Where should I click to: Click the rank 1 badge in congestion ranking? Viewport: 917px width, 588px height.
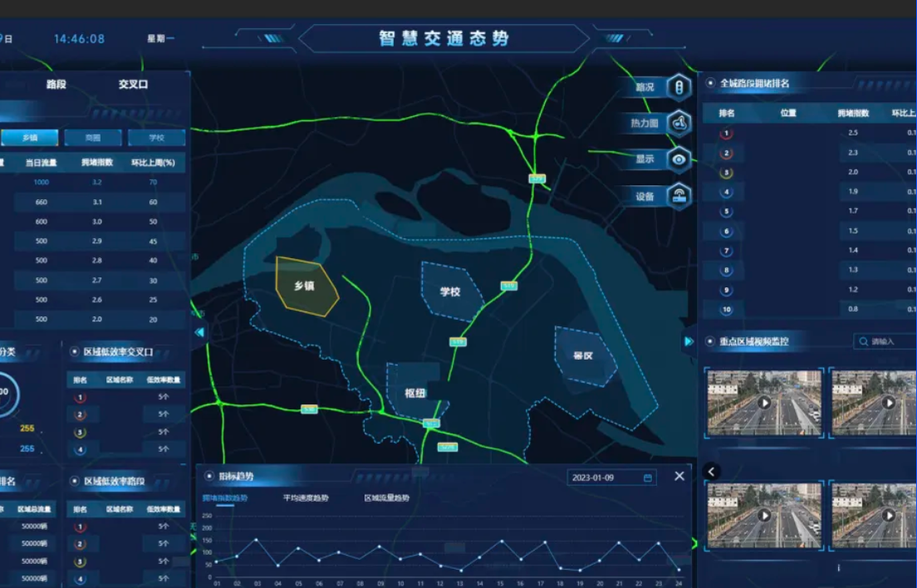coord(727,134)
